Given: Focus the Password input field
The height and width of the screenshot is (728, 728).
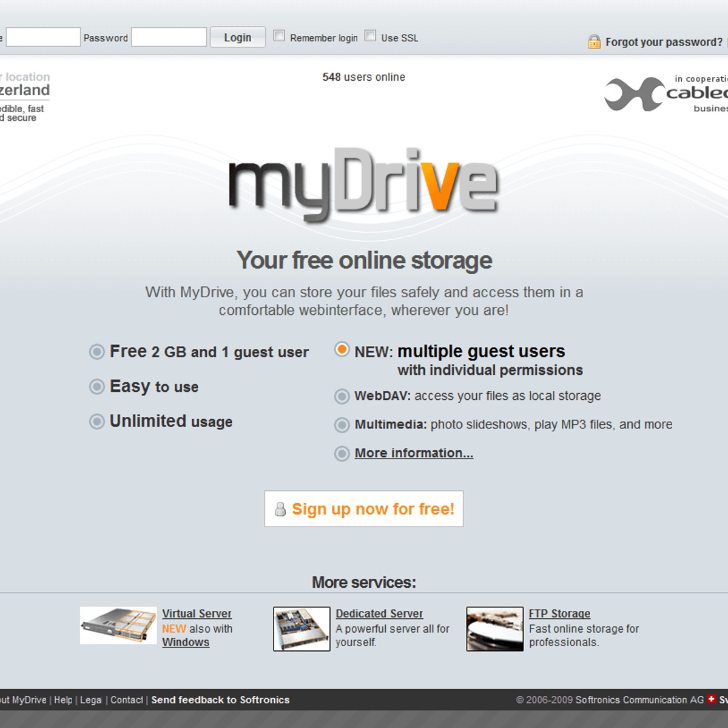Looking at the screenshot, I should coord(169,37).
